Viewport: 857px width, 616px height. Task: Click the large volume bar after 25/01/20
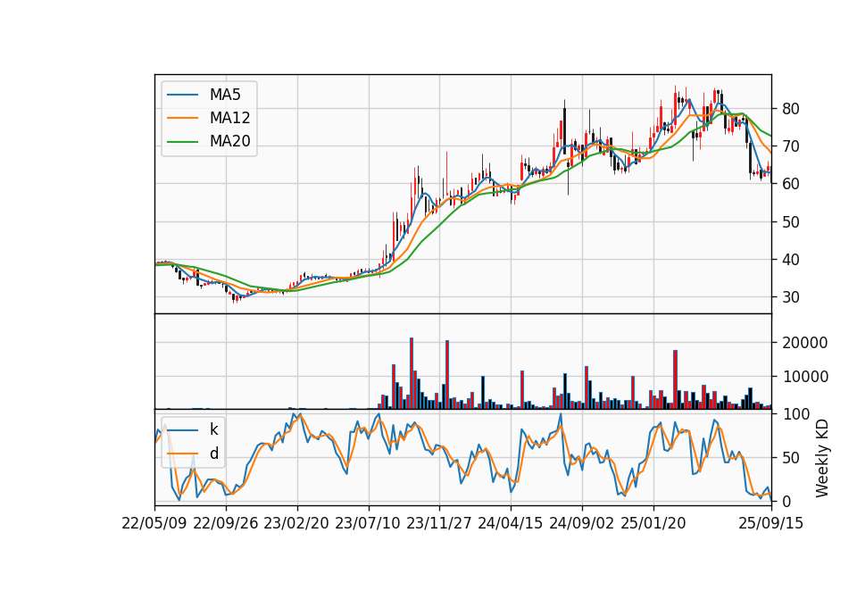point(676,379)
